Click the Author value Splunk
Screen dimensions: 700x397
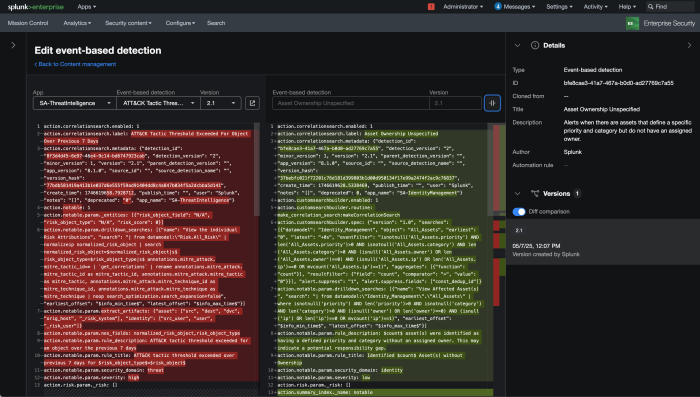(572, 152)
